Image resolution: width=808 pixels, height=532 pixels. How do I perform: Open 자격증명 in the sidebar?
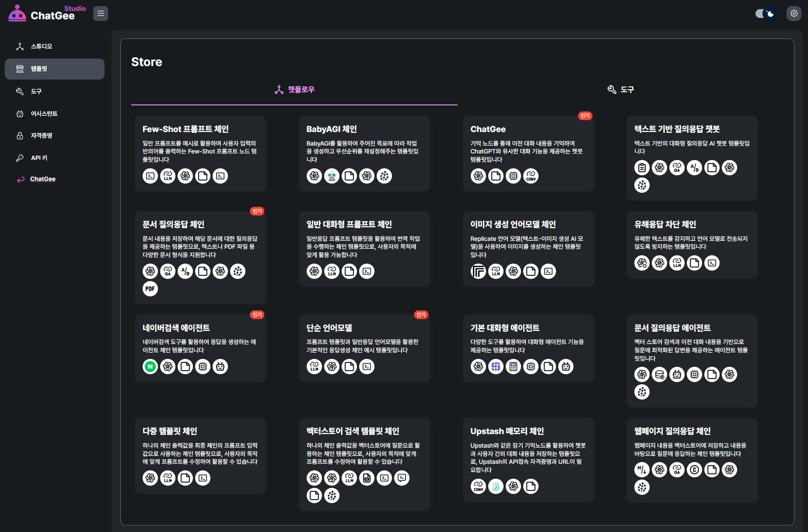pyautogui.click(x=55, y=136)
